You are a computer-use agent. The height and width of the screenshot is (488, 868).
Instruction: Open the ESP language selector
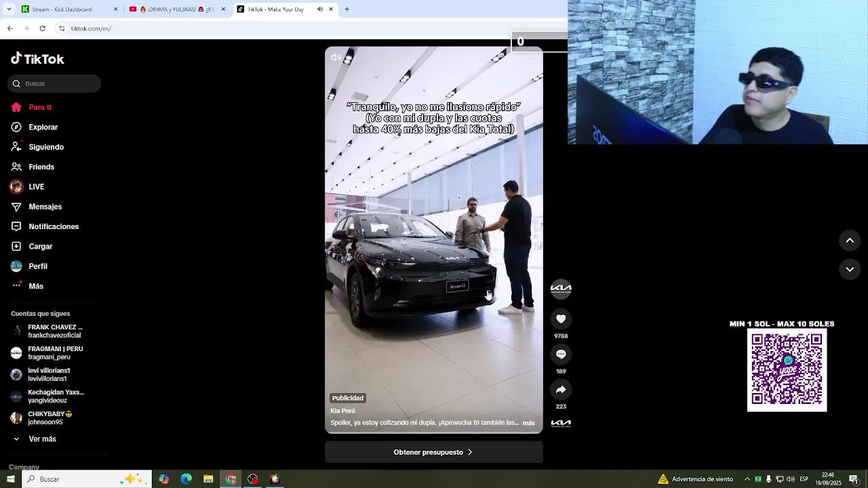coord(804,479)
